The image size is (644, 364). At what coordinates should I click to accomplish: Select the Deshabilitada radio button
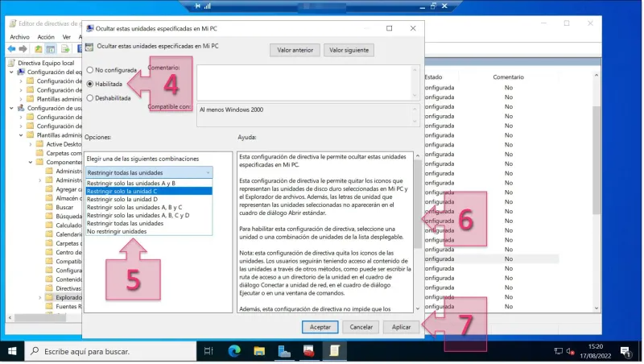90,98
